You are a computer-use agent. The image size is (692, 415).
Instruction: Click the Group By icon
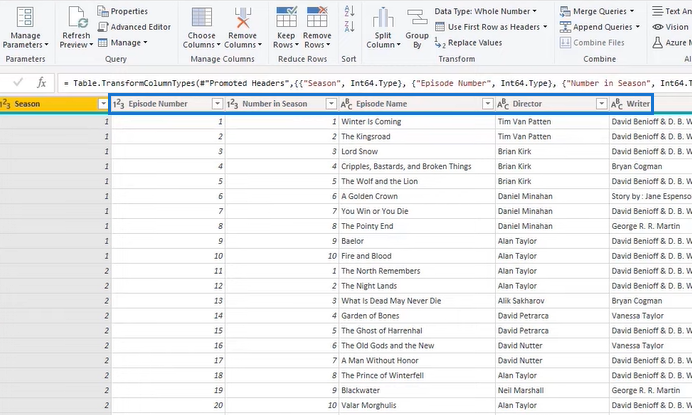point(417,18)
